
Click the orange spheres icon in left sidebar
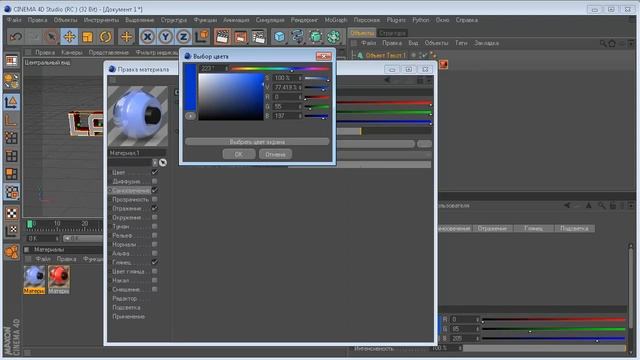[x=11, y=252]
